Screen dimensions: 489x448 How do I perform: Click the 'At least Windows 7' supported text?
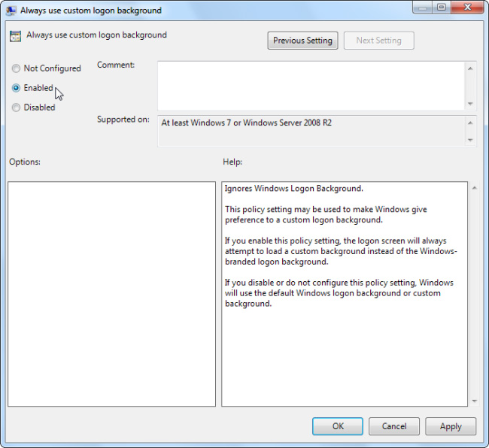pyautogui.click(x=246, y=123)
